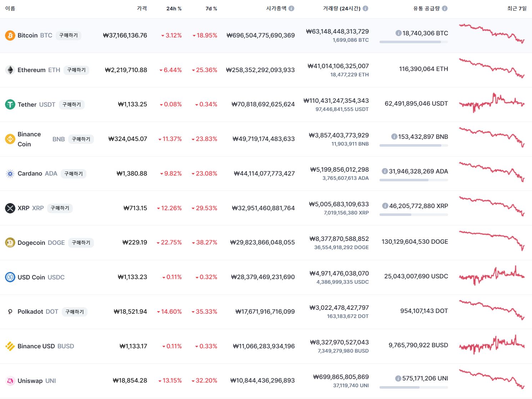532x399 pixels.
Task: Click the Bitcoin orange coin icon
Action: pyautogui.click(x=10, y=36)
